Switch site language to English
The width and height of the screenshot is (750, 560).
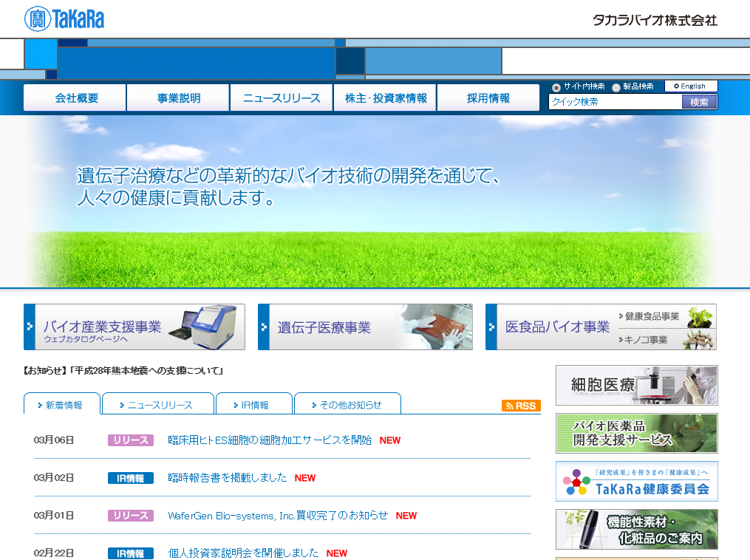(691, 86)
